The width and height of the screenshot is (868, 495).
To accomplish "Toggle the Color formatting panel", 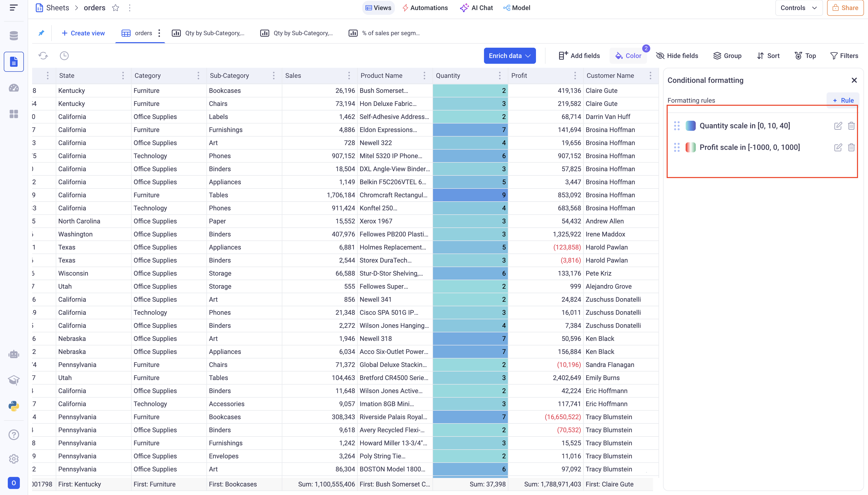I will 628,56.
